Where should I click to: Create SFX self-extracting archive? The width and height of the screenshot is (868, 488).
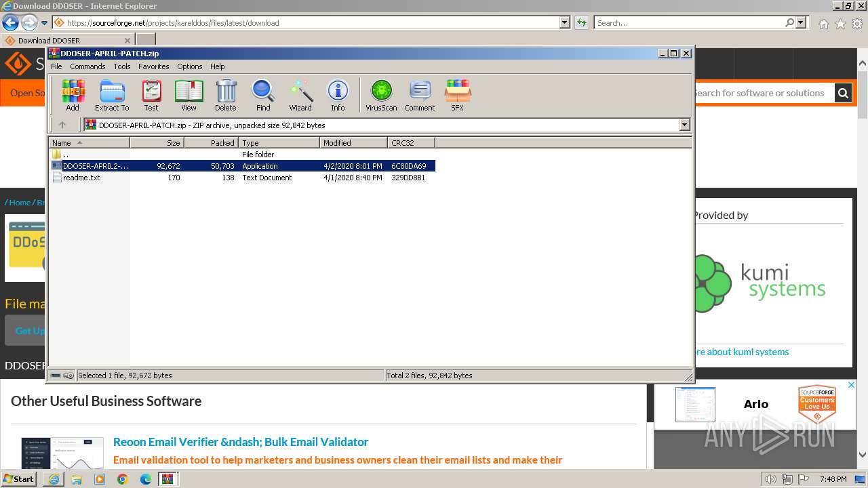coord(458,95)
